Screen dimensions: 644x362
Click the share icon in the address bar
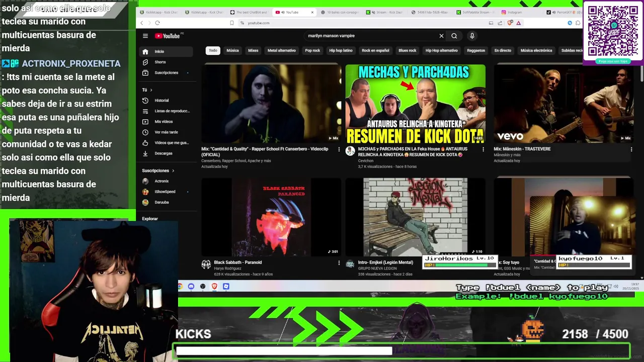pyautogui.click(x=500, y=23)
